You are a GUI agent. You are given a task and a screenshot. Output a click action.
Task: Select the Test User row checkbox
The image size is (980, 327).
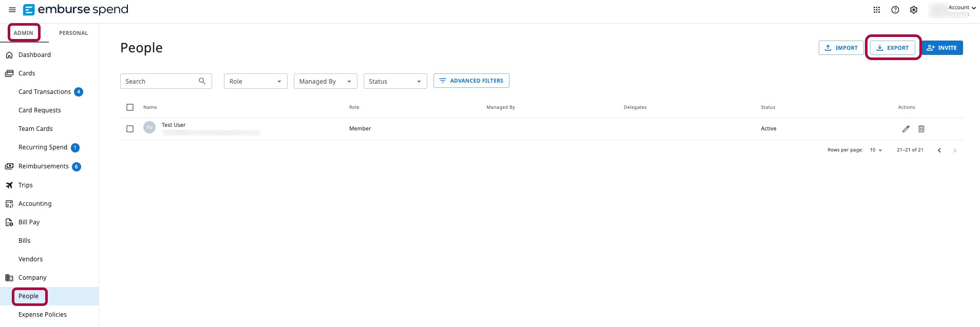click(130, 129)
